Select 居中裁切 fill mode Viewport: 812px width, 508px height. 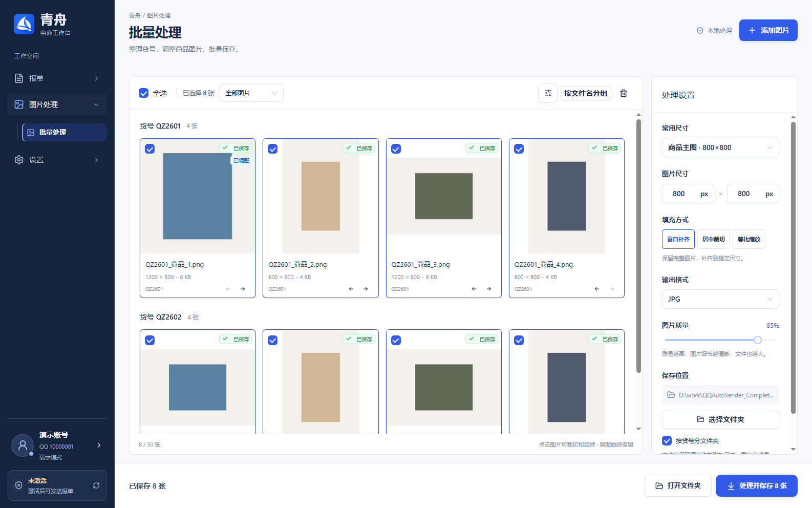[714, 239]
